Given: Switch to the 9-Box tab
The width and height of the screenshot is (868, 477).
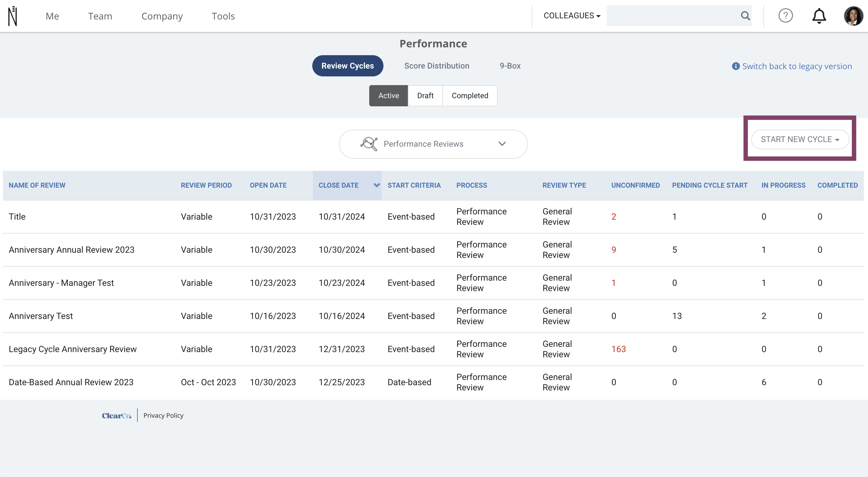Looking at the screenshot, I should pos(510,66).
